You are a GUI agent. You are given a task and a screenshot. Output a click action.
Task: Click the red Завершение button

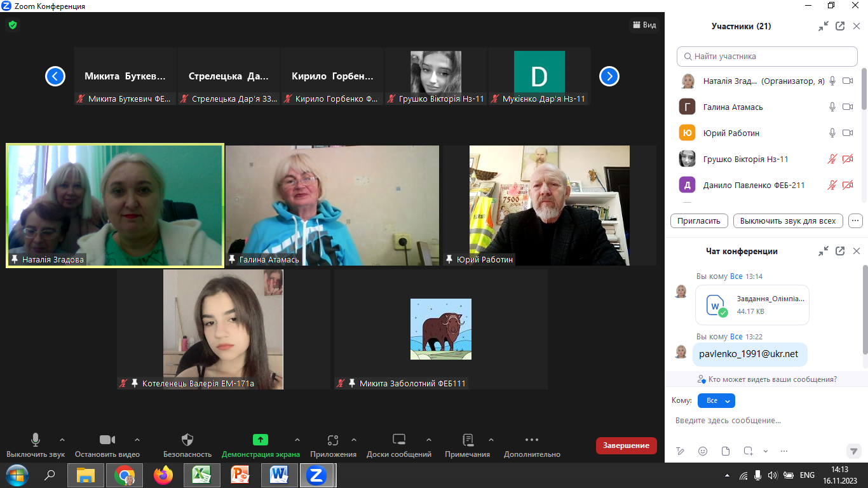(626, 445)
